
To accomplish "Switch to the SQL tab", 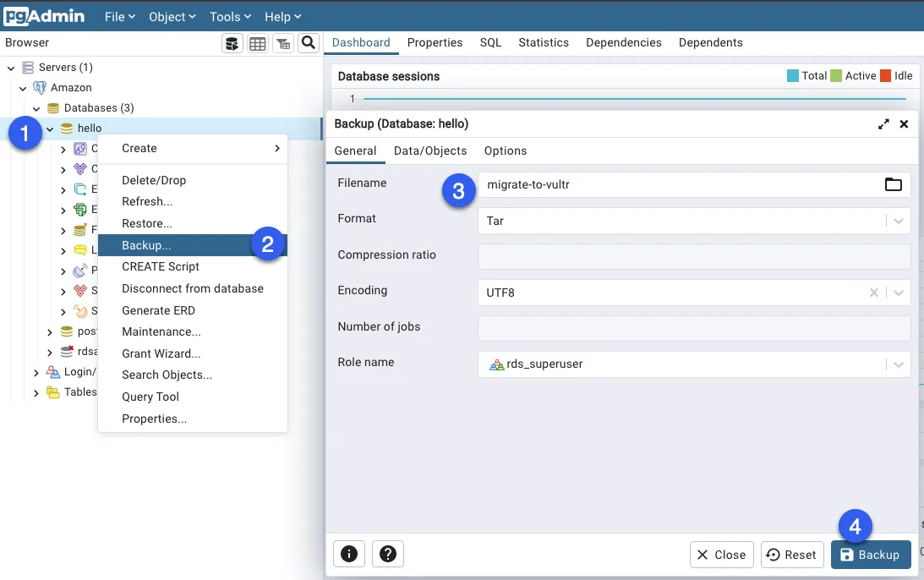I will point(490,42).
